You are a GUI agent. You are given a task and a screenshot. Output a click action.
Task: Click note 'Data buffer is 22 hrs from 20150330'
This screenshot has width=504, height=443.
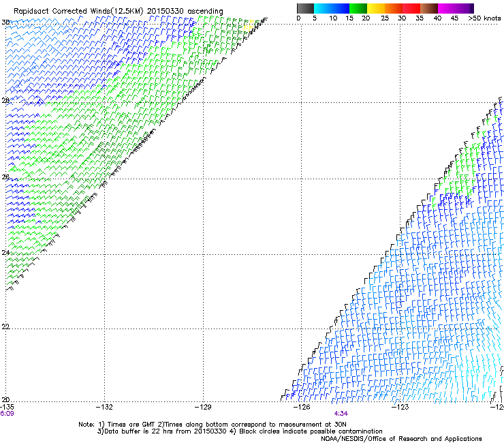pyautogui.click(x=165, y=431)
